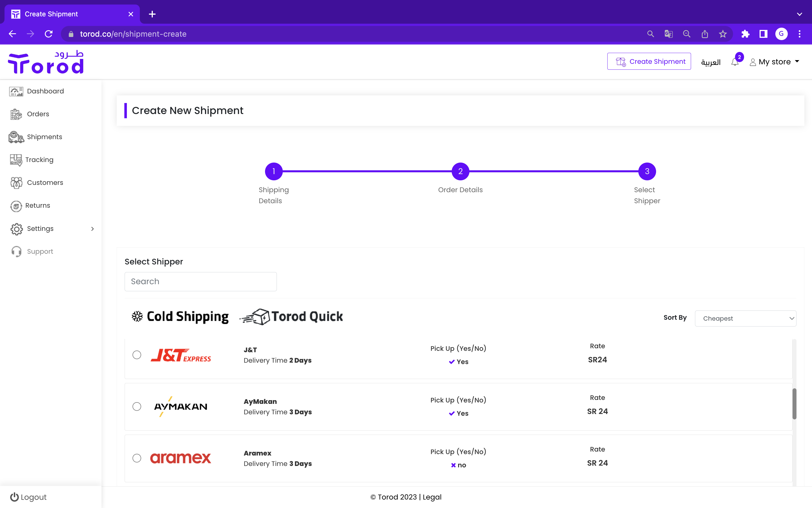Click the Settings gear icon
This screenshot has height=508, width=812.
click(x=16, y=229)
